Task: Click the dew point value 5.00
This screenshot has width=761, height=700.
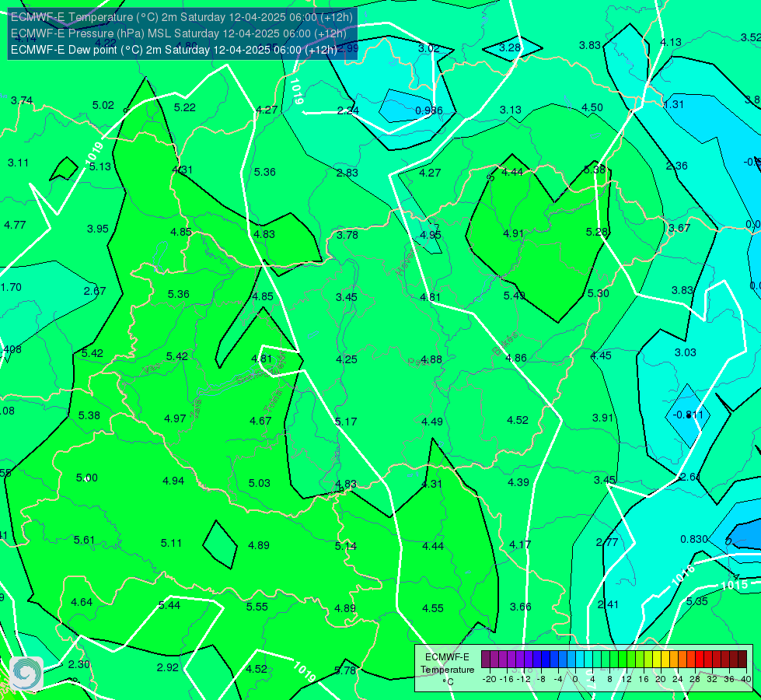Action: tap(87, 478)
